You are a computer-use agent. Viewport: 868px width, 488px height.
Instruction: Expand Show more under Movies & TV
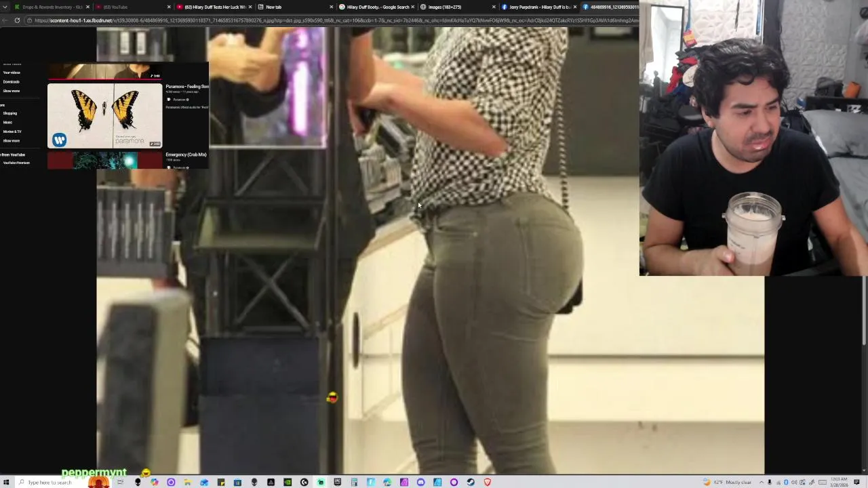click(11, 140)
